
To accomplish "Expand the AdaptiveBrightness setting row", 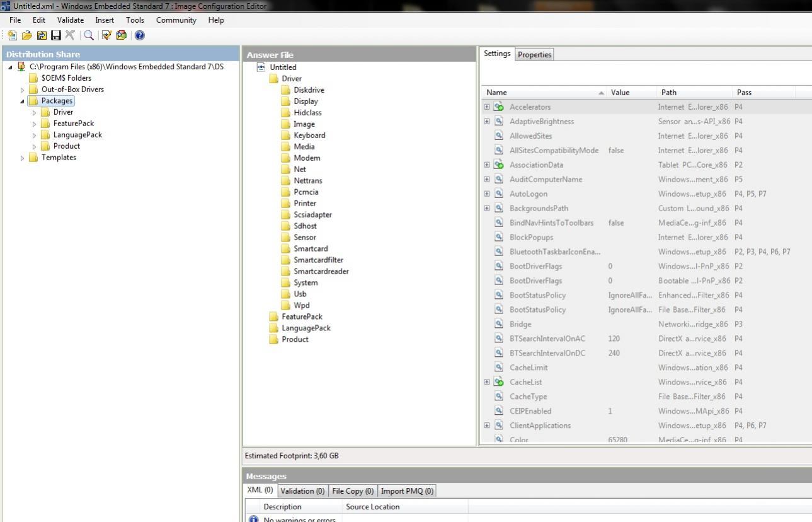I will click(x=487, y=121).
